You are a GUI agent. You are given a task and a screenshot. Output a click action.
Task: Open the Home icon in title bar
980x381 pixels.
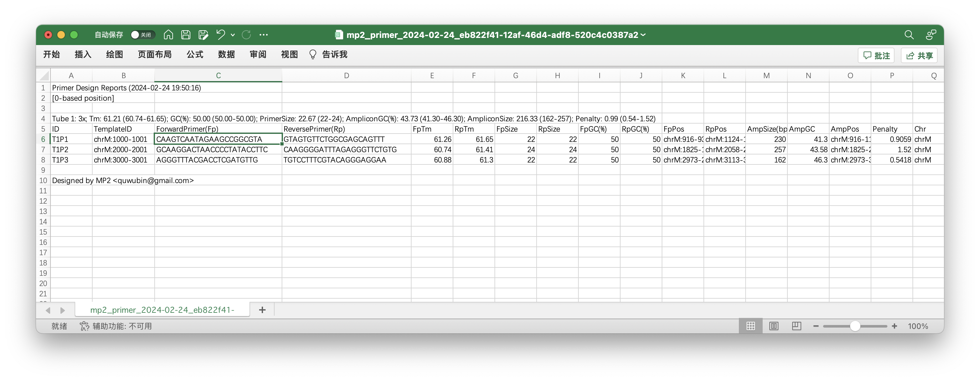point(168,35)
